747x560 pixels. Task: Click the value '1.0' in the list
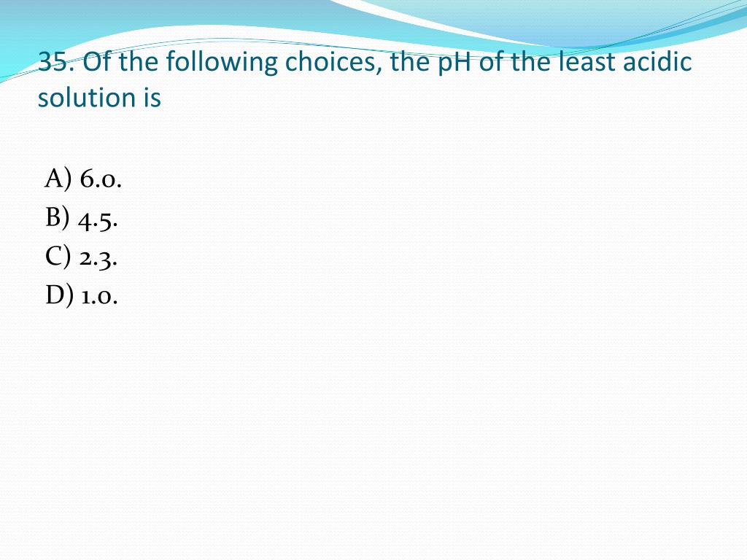coord(99,297)
